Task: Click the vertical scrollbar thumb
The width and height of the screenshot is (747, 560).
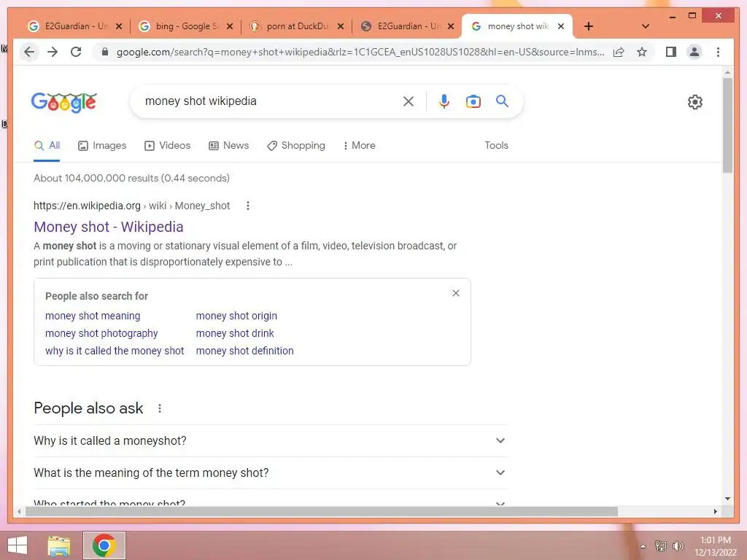Action: click(x=727, y=125)
